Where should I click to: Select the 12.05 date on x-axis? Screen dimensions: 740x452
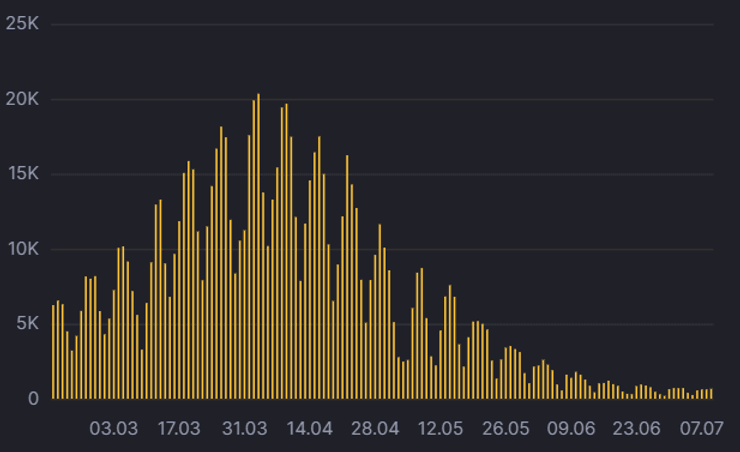441,428
